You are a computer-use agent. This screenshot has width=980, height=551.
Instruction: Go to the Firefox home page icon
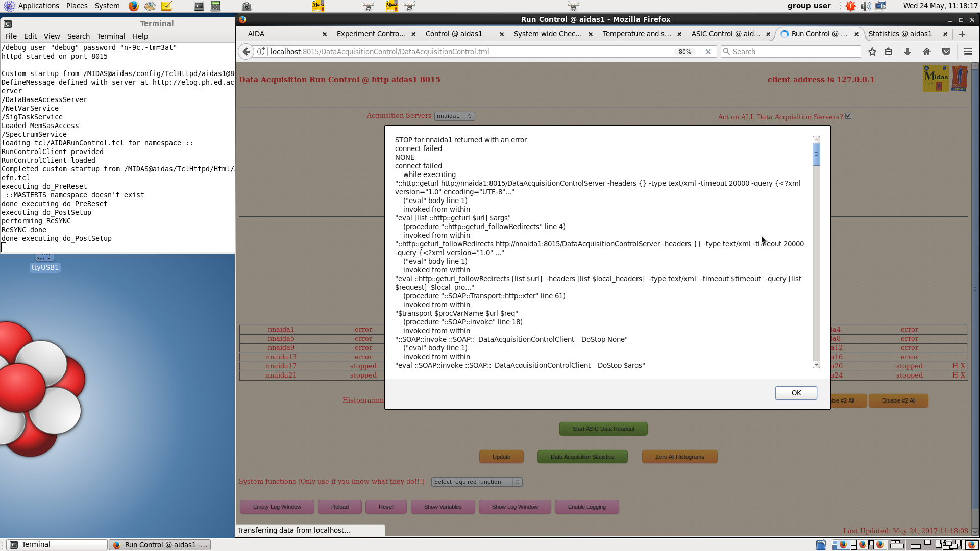tap(927, 52)
